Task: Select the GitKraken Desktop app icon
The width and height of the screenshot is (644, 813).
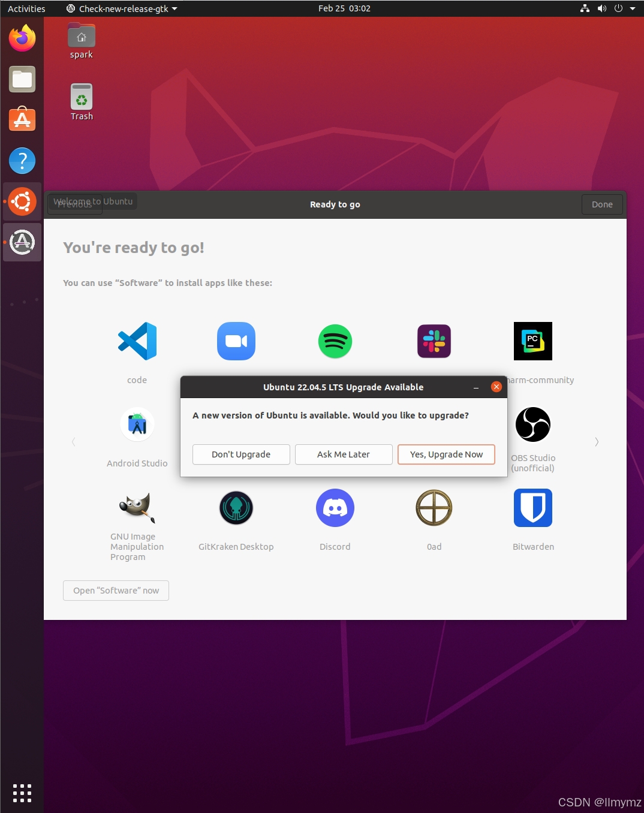Action: (236, 508)
